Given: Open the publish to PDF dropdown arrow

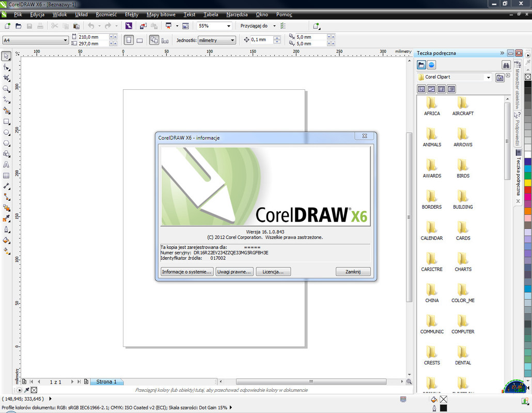Looking at the screenshot, I should pyautogui.click(x=177, y=26).
